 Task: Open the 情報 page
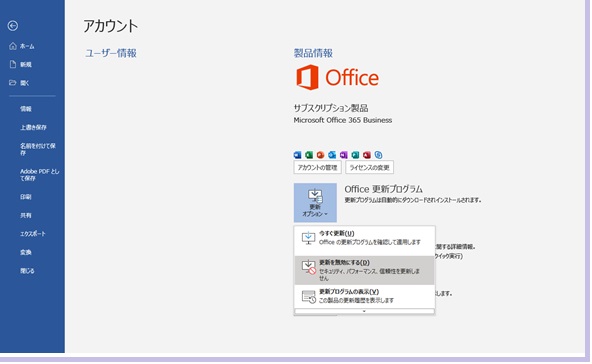click(26, 109)
